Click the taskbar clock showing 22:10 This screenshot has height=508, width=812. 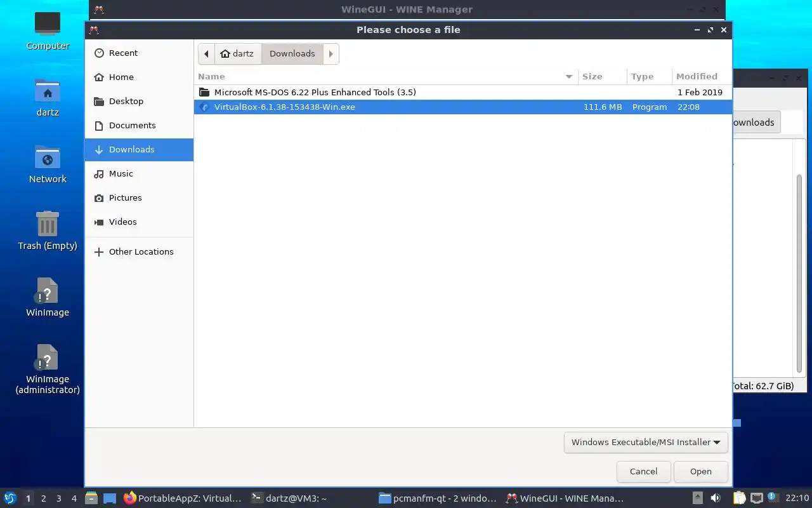coord(797,498)
